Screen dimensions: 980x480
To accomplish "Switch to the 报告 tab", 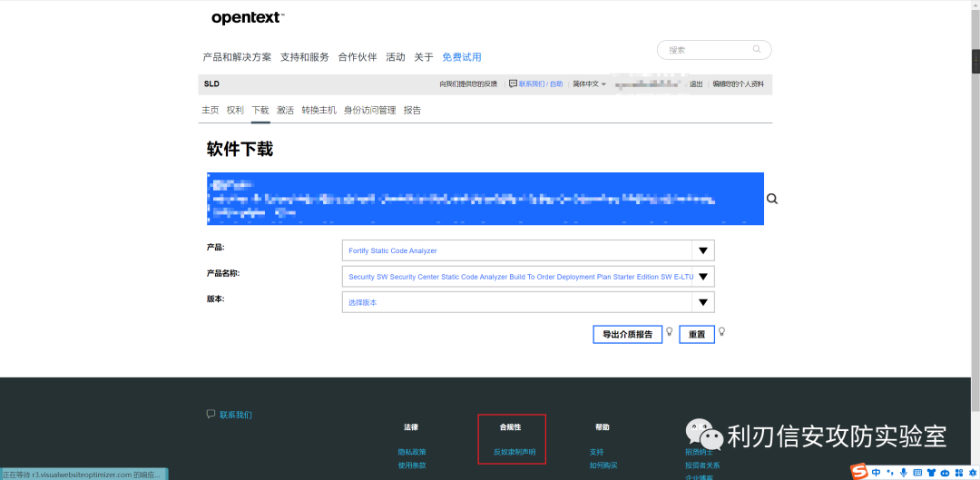I will point(413,110).
